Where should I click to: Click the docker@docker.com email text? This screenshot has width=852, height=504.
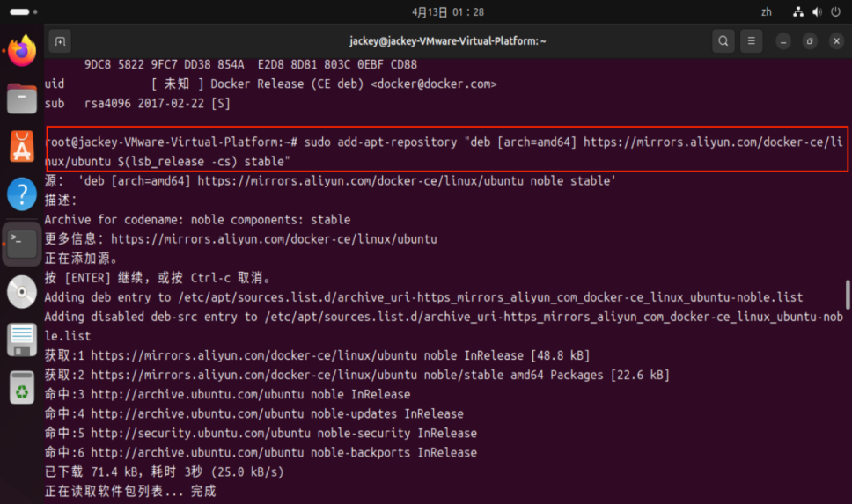(434, 84)
